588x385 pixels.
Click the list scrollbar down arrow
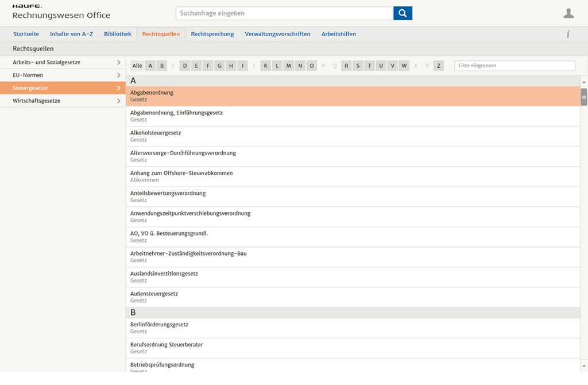point(584,366)
